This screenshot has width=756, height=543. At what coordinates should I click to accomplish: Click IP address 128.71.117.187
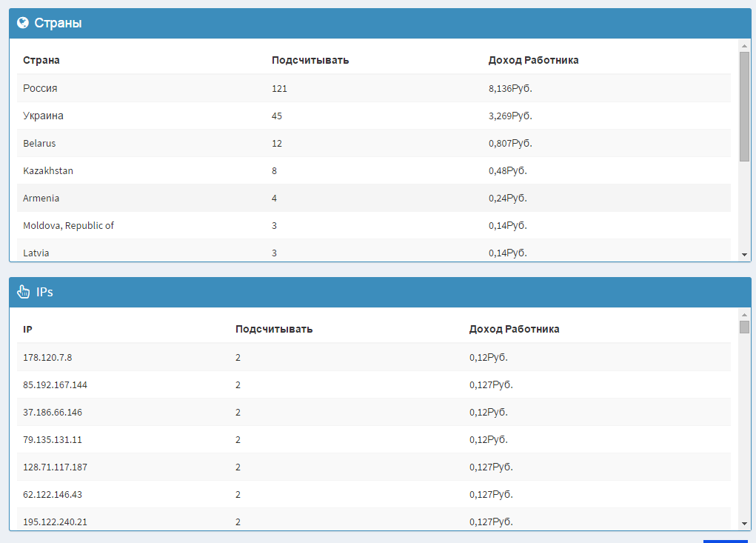(x=55, y=467)
